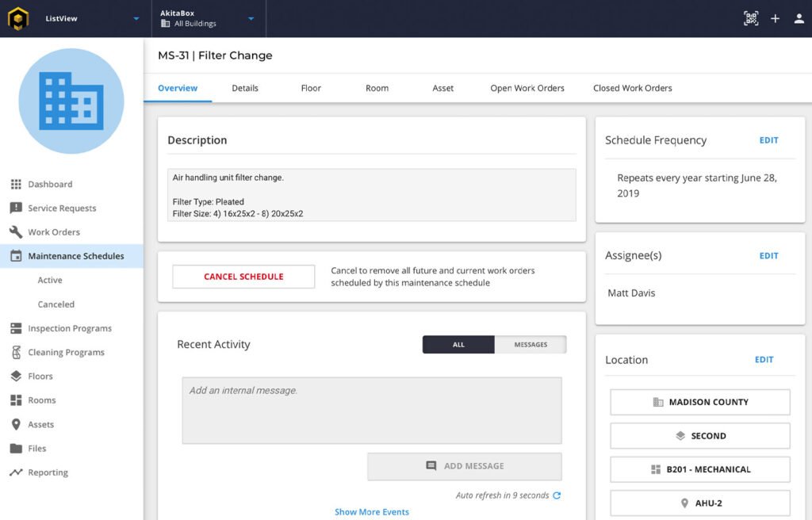Viewport: 812px width, 520px height.
Task: Open the Closed Work Orders tab
Action: click(x=632, y=88)
